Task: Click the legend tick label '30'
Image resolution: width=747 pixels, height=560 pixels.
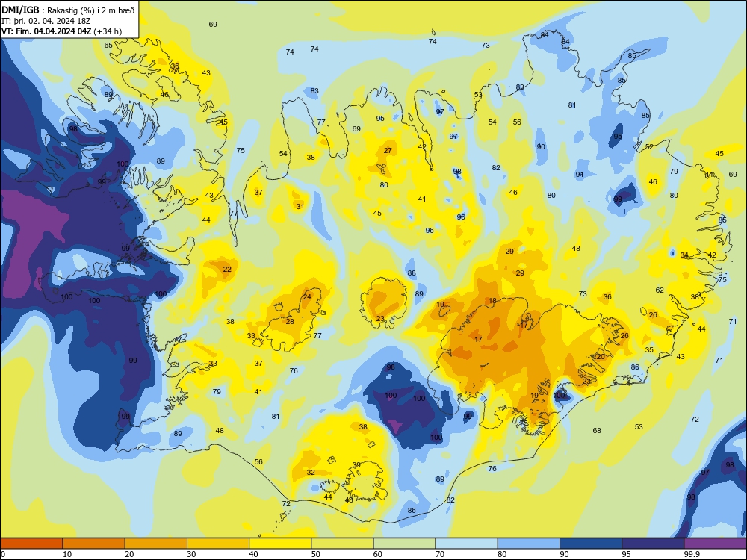Action: [x=191, y=554]
